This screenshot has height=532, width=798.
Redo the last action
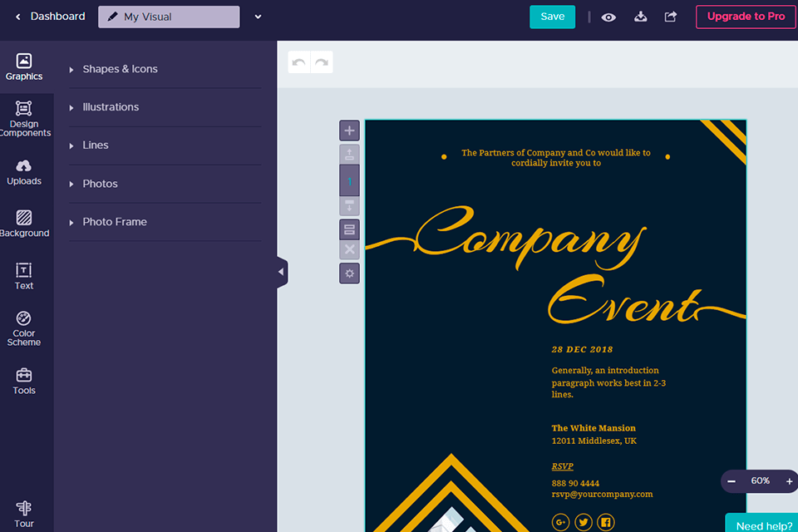pyautogui.click(x=322, y=62)
